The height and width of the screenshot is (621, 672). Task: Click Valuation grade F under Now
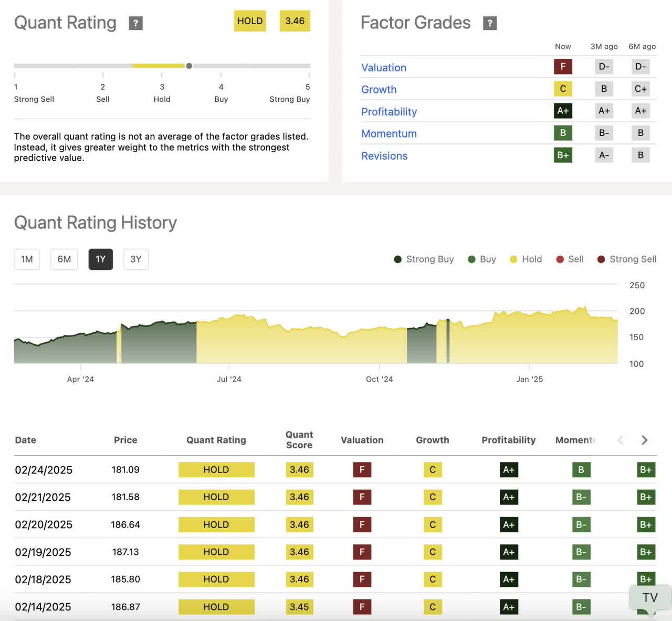click(563, 67)
